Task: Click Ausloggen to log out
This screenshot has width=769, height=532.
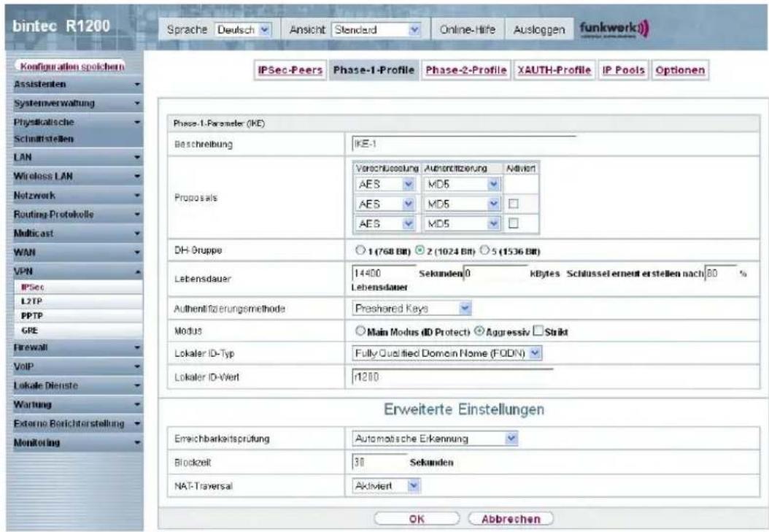Action: 539,30
